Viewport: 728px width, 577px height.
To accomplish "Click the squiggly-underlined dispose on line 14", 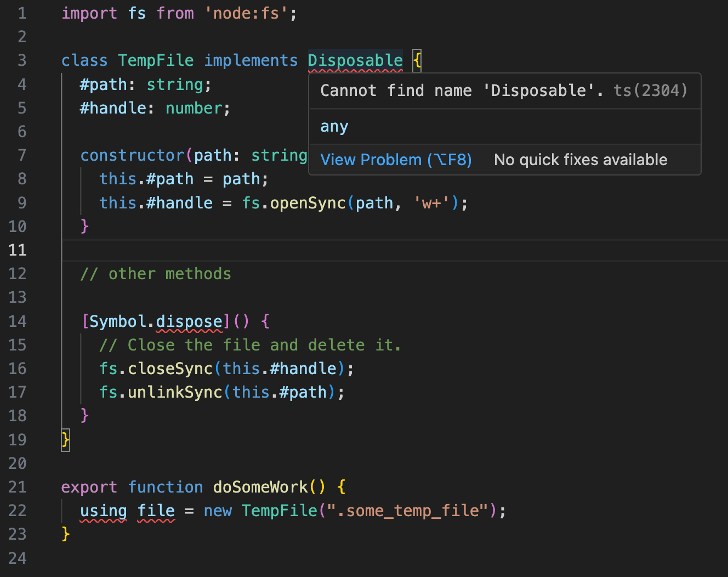I will [189, 321].
